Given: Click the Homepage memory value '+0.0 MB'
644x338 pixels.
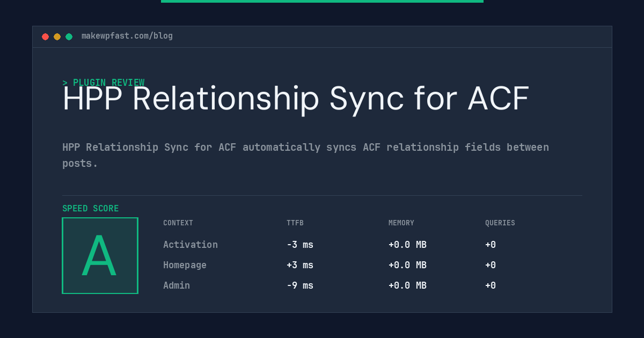Looking at the screenshot, I should (407, 265).
